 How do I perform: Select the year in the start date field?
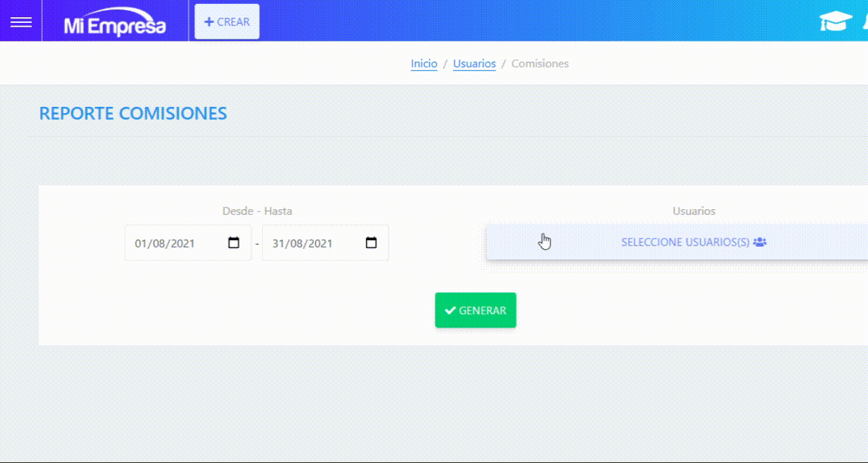coord(182,244)
